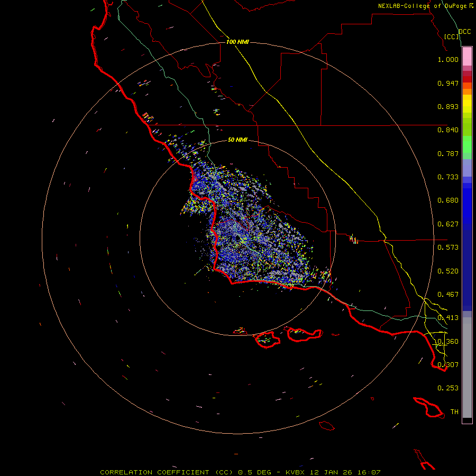
Task: Click the 0.360 scale value
Action: pos(448,342)
